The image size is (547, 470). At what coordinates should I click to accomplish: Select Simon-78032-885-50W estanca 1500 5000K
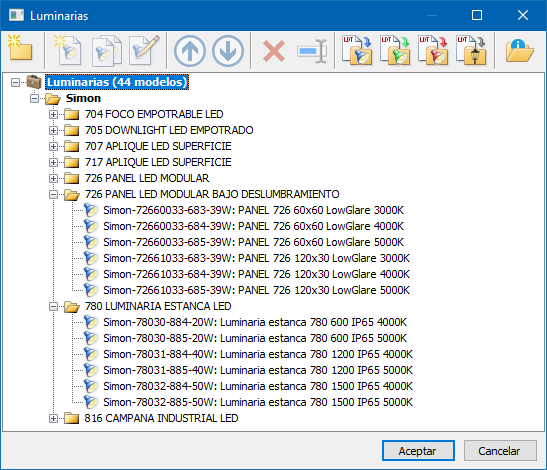[258, 402]
